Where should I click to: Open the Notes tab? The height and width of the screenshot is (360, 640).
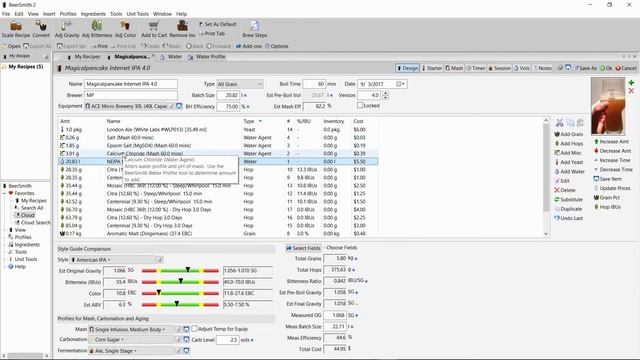pyautogui.click(x=542, y=68)
